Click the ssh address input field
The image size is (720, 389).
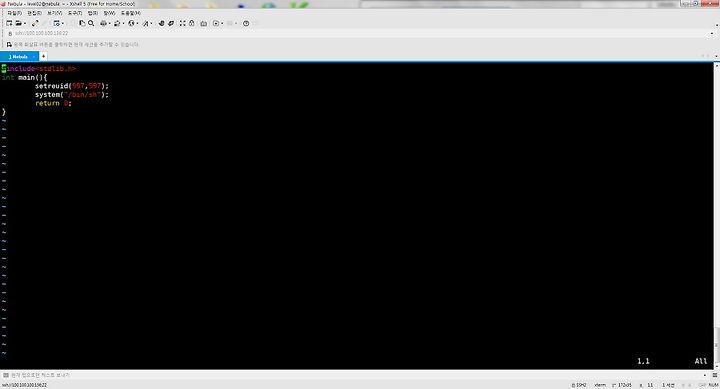(360, 34)
